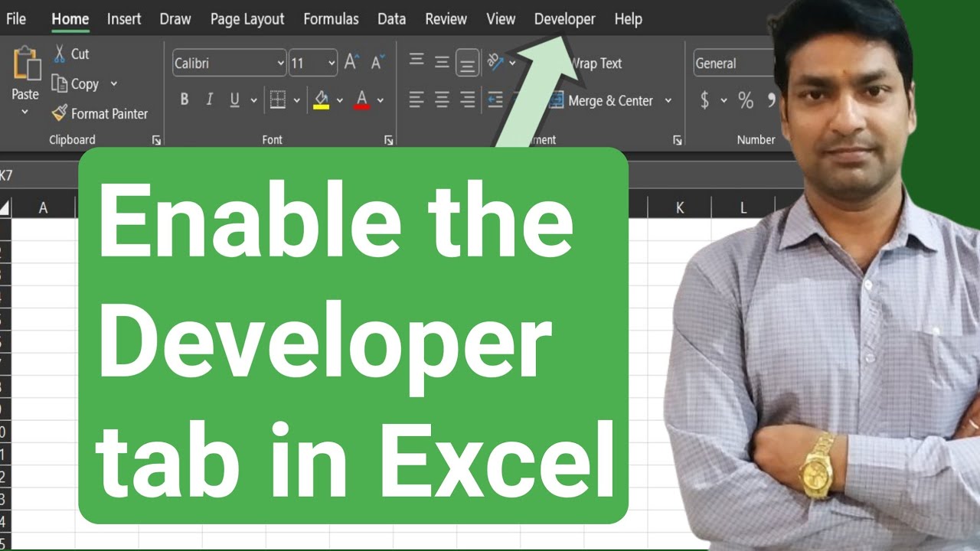Expand the Merge & Center dropdown arrow
Viewport: 980px width, 551px height.
[668, 100]
